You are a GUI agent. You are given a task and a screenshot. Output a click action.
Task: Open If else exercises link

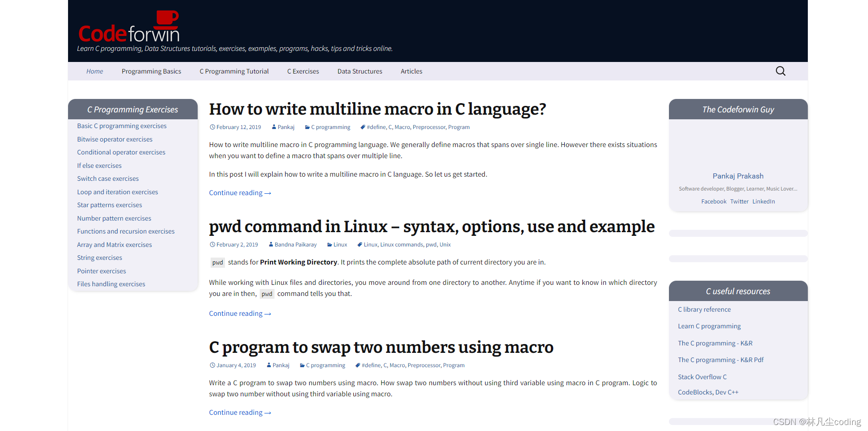pyautogui.click(x=100, y=166)
